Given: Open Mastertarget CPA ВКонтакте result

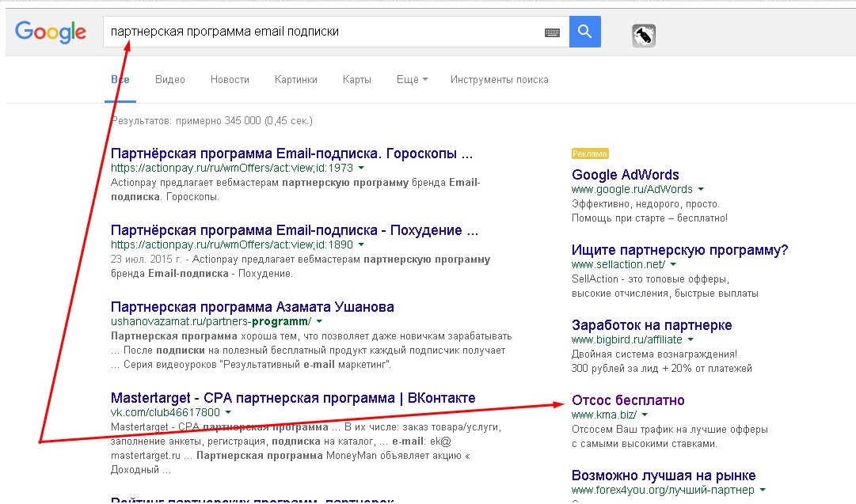Looking at the screenshot, I should pos(293,398).
